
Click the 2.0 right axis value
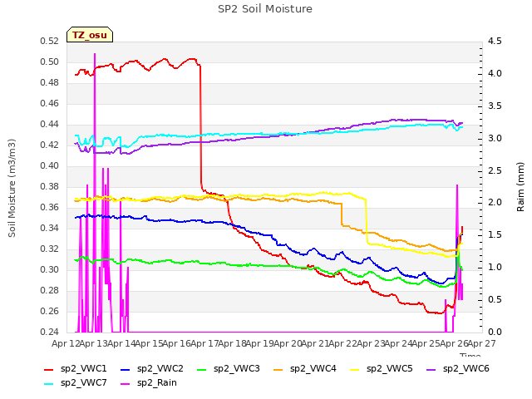(495, 203)
